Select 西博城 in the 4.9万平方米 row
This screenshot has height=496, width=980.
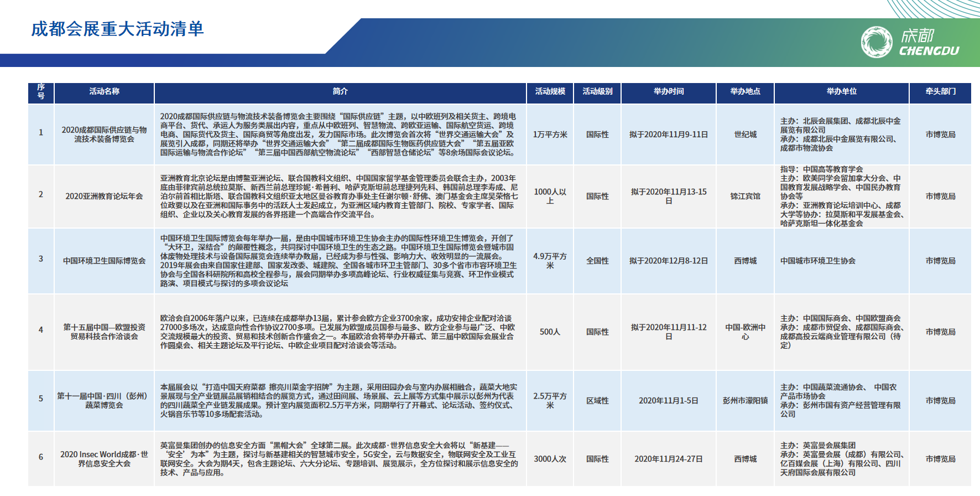click(746, 261)
